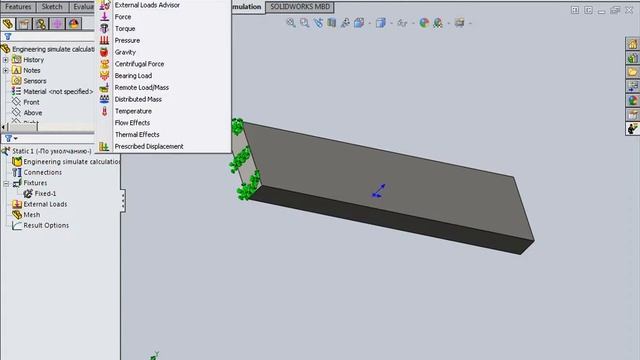The width and height of the screenshot is (640, 360).
Task: Click the Force load icon
Action: click(104, 17)
